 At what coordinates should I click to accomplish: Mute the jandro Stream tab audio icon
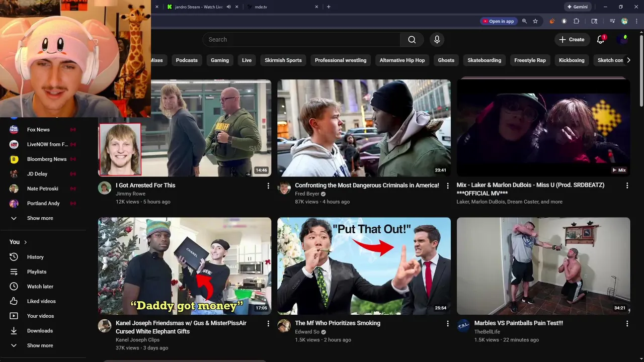[x=229, y=7]
